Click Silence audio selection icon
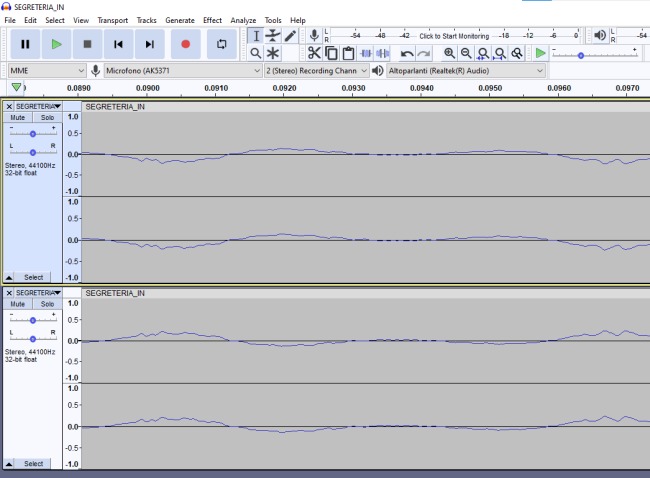This screenshot has width=650, height=478. (x=383, y=53)
